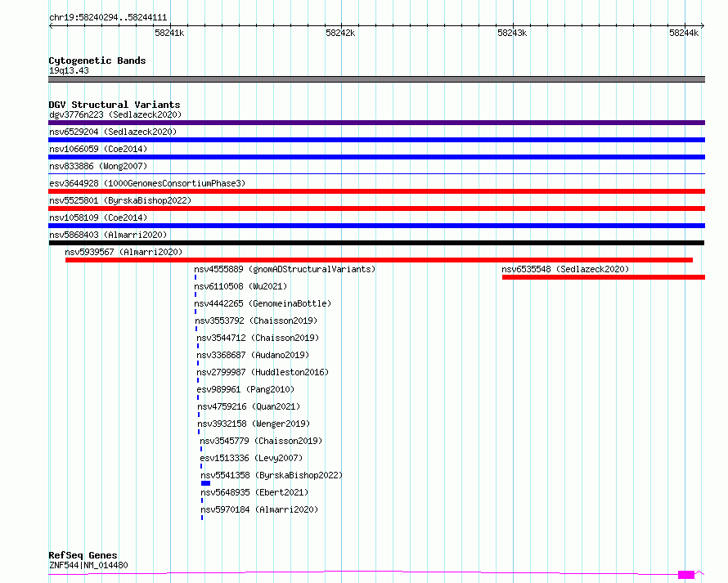Select nsv3932158 (Wenger2019) variant label
The height and width of the screenshot is (583, 728).
[x=254, y=424]
